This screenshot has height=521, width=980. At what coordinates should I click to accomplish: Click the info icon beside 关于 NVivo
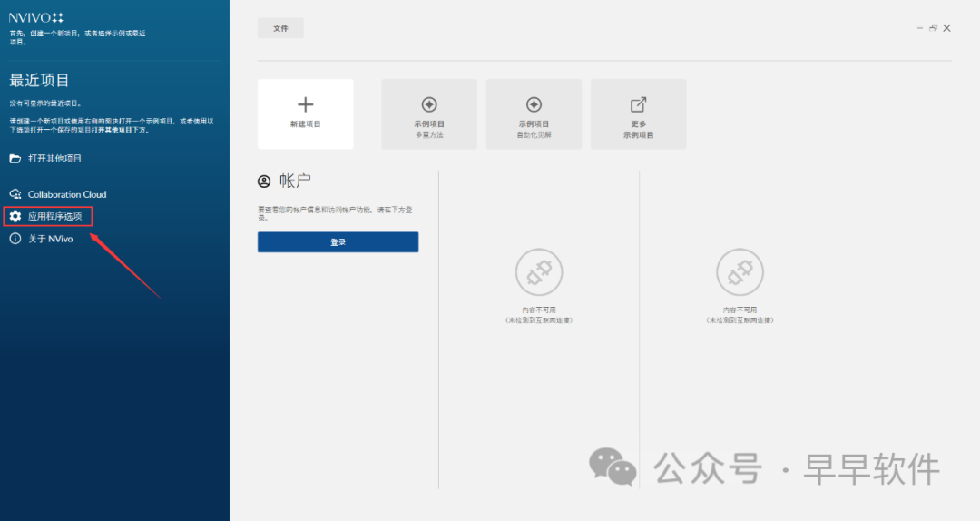[x=15, y=239]
